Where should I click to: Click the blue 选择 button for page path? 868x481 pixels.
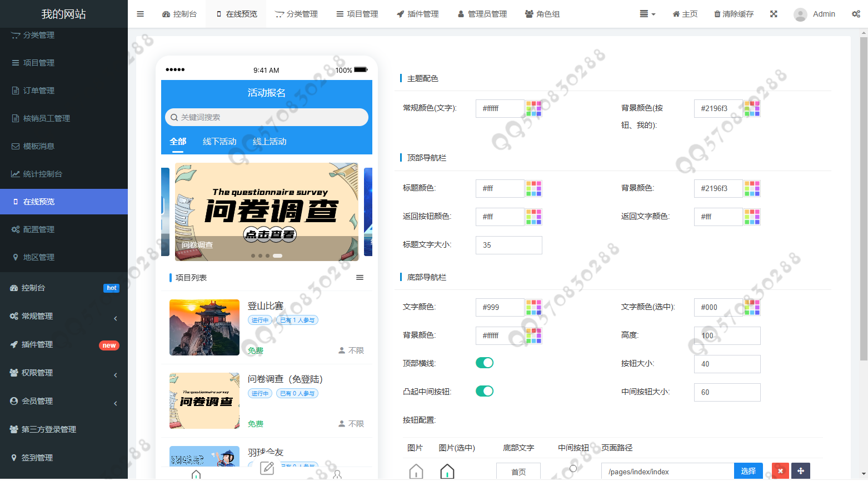[748, 471]
